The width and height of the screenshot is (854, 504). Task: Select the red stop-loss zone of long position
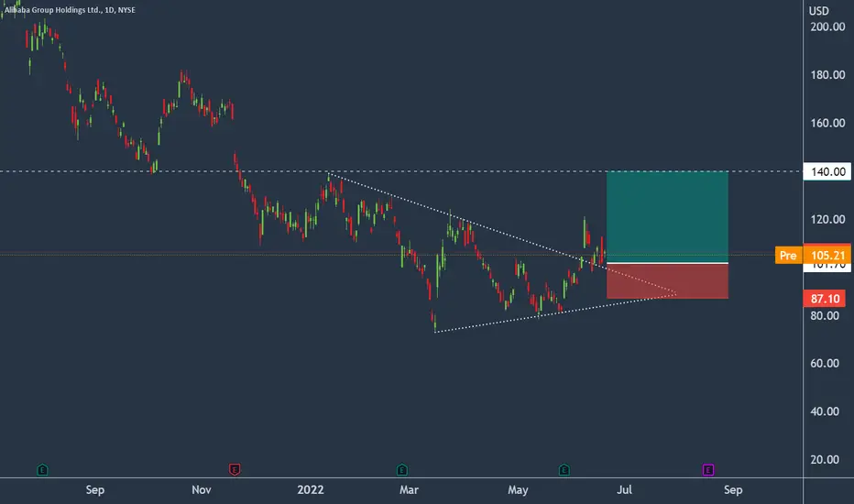pos(667,281)
